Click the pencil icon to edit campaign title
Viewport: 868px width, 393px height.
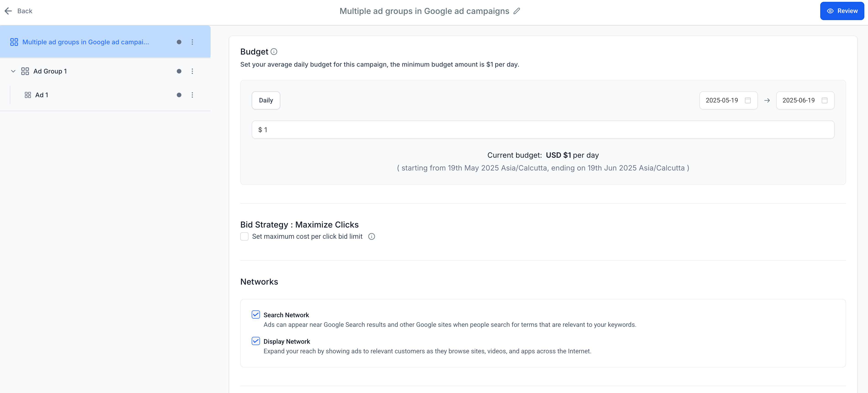click(516, 11)
